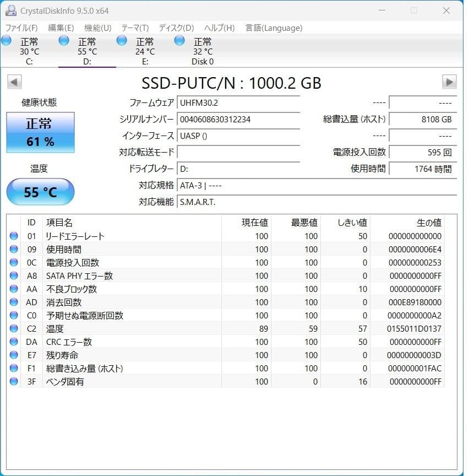The height and width of the screenshot is (476, 469).
Task: Click status orb for drive E:
Action: pos(122,40)
